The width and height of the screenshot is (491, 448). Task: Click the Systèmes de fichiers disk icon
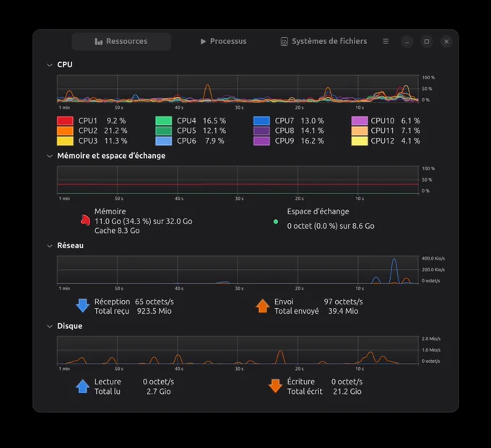[x=284, y=42]
